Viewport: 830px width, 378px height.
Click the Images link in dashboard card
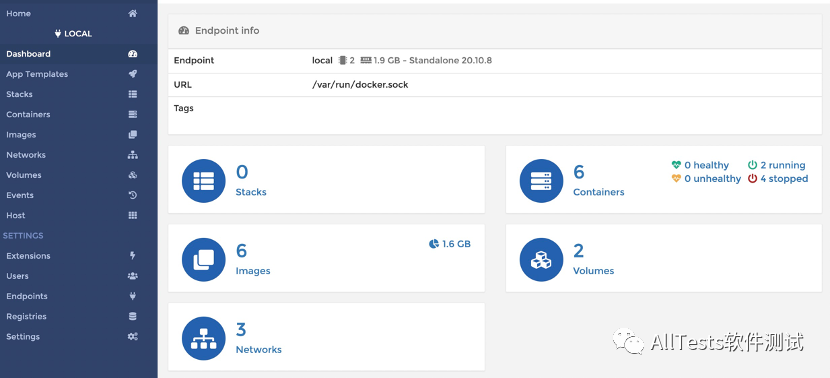click(253, 271)
